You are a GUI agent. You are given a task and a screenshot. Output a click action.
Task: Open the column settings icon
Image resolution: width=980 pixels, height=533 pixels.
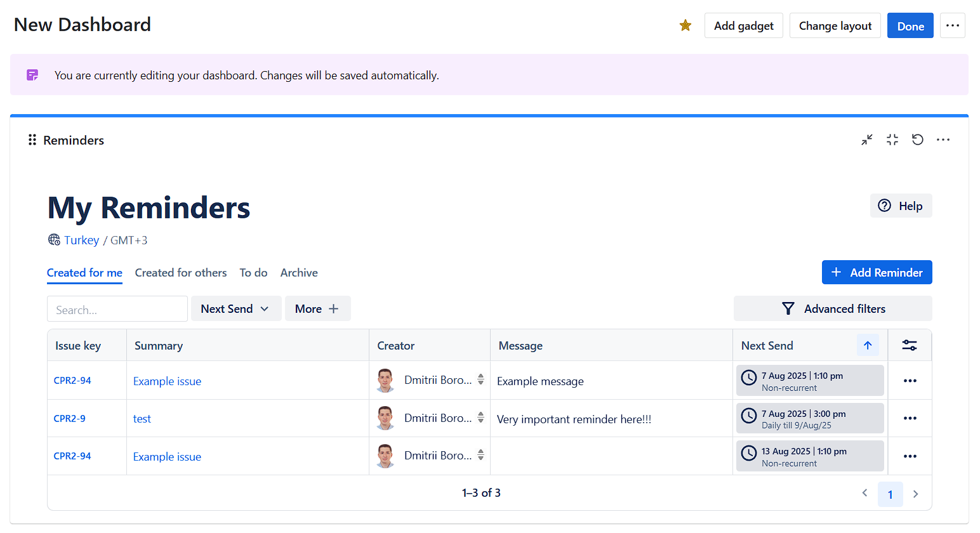click(910, 345)
